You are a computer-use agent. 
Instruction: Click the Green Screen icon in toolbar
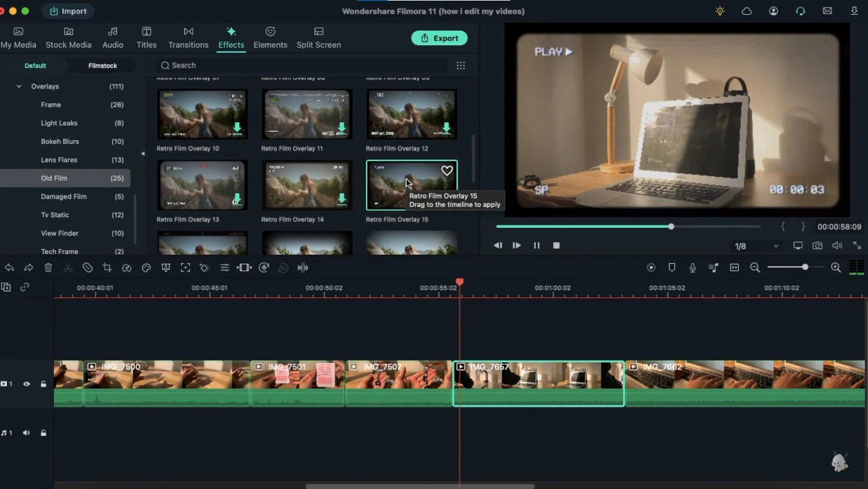[166, 268]
